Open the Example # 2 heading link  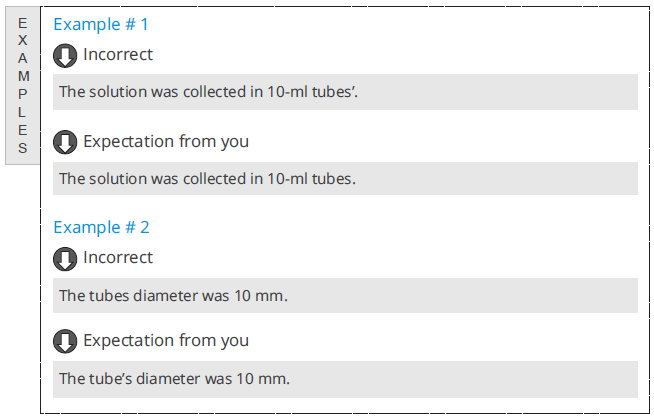(101, 227)
